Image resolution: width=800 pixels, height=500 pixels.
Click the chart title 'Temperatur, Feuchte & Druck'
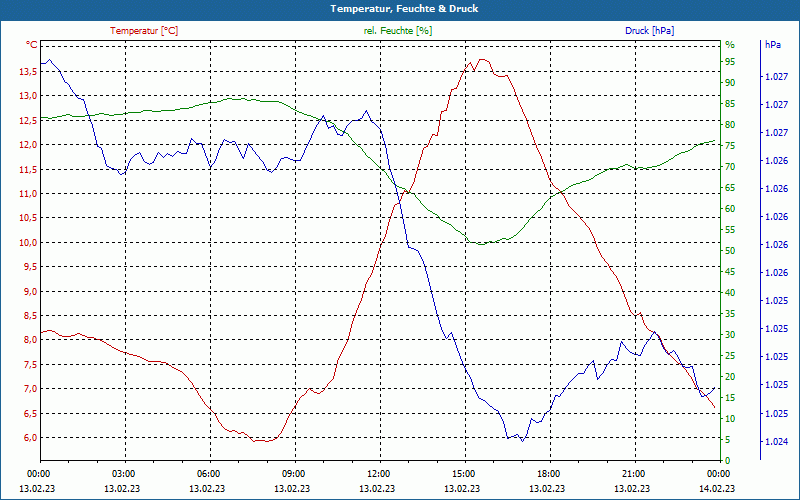click(404, 9)
